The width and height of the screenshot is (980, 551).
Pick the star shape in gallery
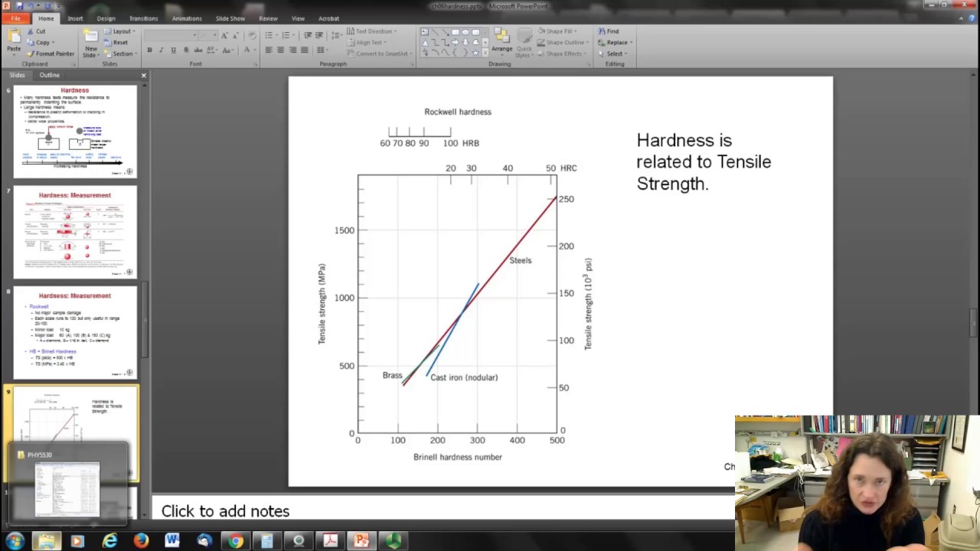pyautogui.click(x=475, y=52)
